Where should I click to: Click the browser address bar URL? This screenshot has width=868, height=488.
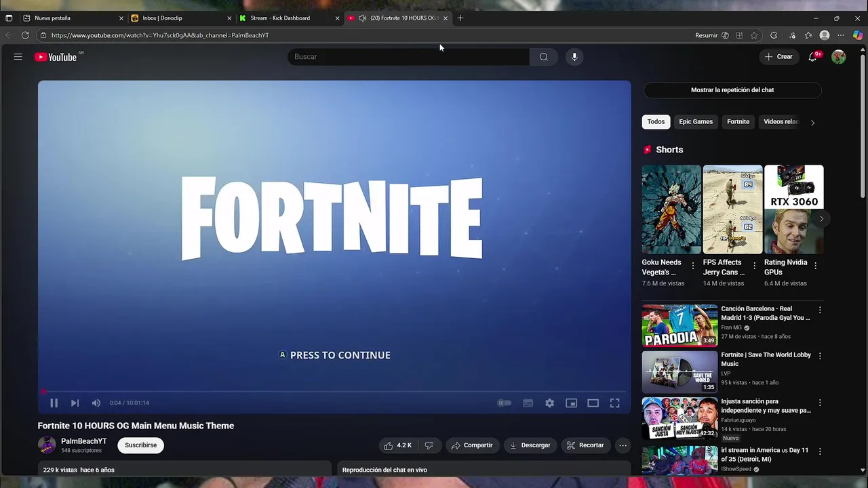pyautogui.click(x=160, y=35)
